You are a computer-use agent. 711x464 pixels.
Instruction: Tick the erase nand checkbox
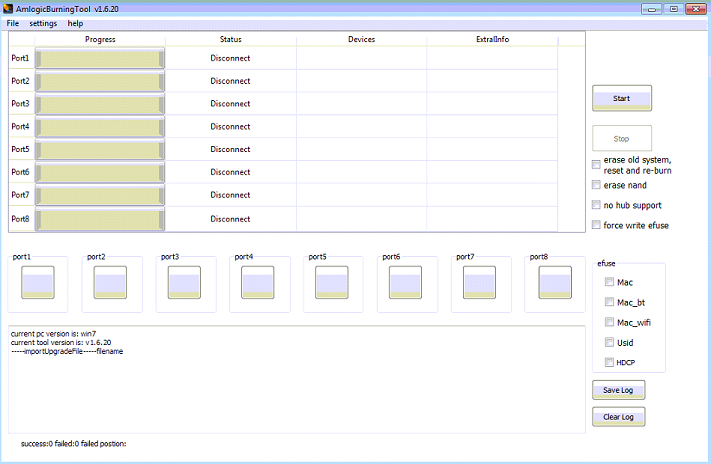596,185
